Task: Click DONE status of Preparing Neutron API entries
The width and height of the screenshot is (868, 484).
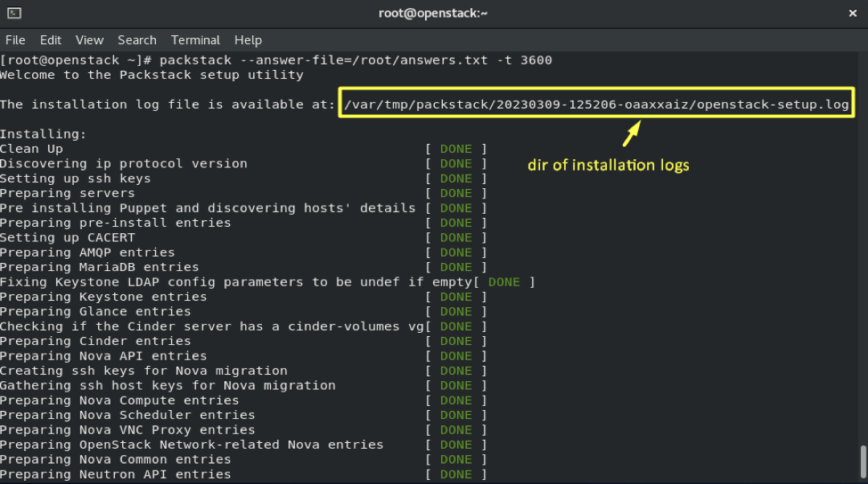Action: click(457, 474)
